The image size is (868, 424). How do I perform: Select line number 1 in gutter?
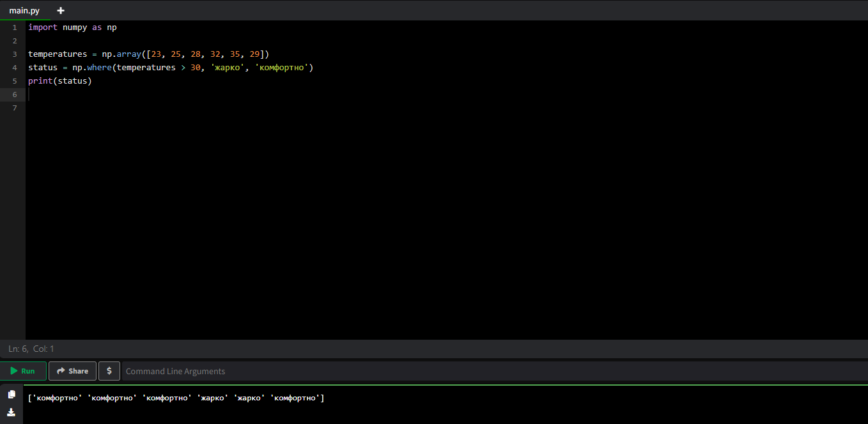[x=15, y=27]
